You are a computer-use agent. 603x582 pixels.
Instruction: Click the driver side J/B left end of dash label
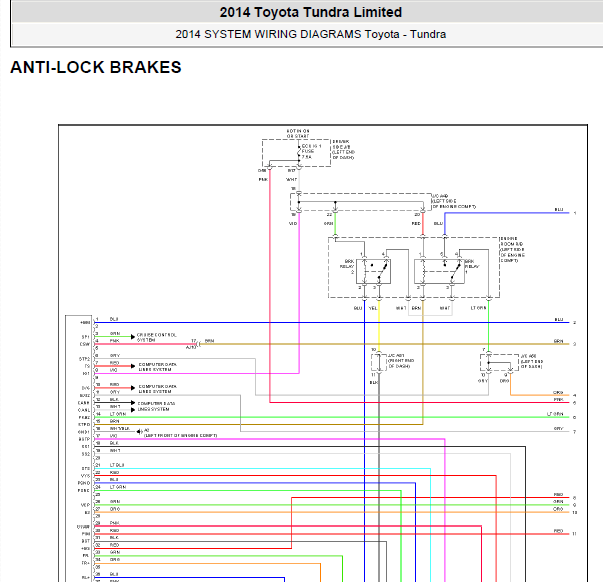(x=343, y=150)
